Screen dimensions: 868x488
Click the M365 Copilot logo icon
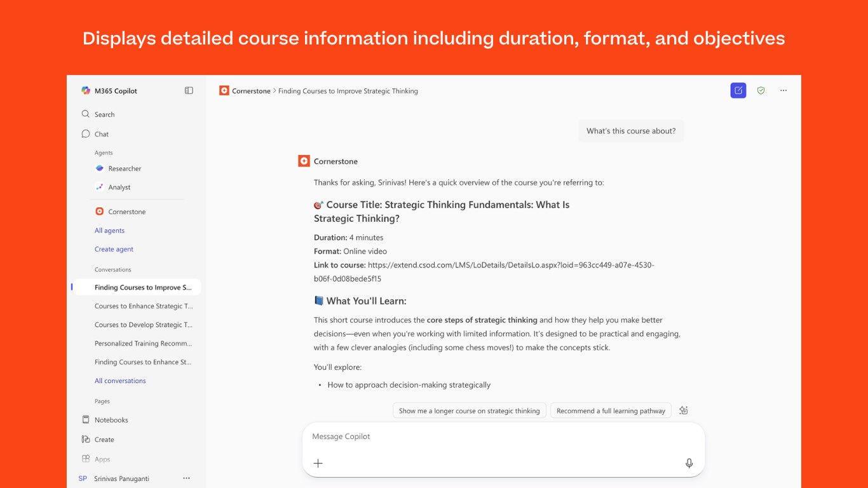(x=86, y=91)
